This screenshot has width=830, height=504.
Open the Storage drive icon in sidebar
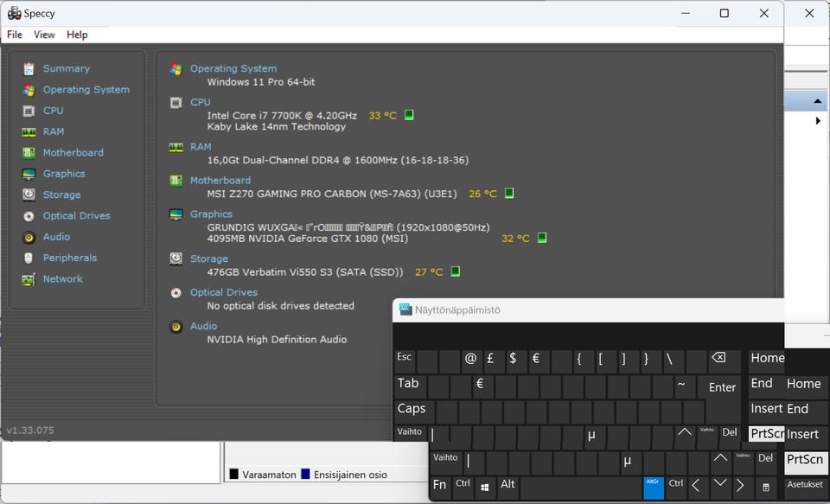(x=29, y=195)
